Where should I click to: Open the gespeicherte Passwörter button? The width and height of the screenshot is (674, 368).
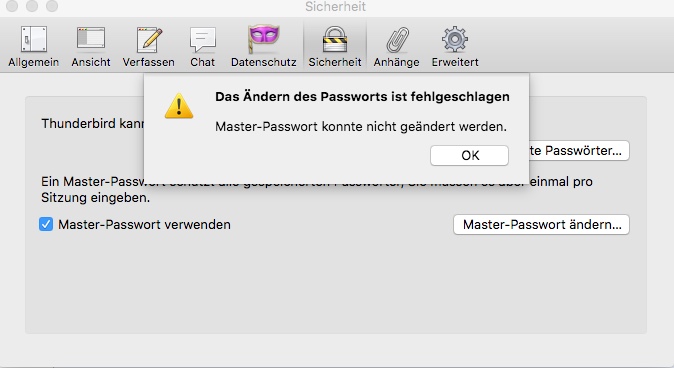click(x=579, y=150)
